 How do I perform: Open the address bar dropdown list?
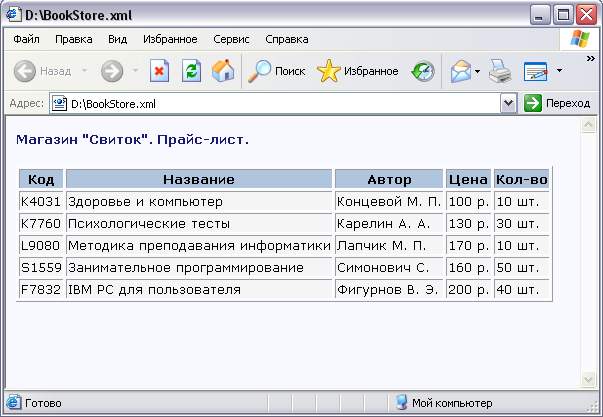click(x=508, y=103)
